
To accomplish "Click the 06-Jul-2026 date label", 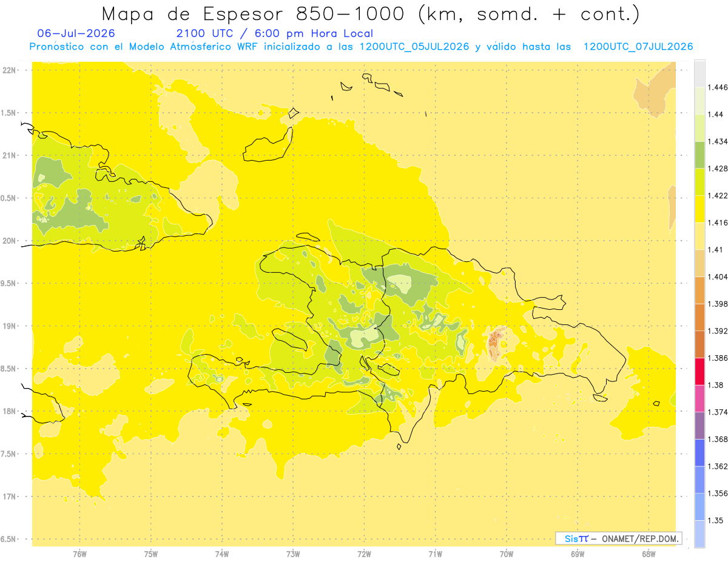I will coord(76,33).
